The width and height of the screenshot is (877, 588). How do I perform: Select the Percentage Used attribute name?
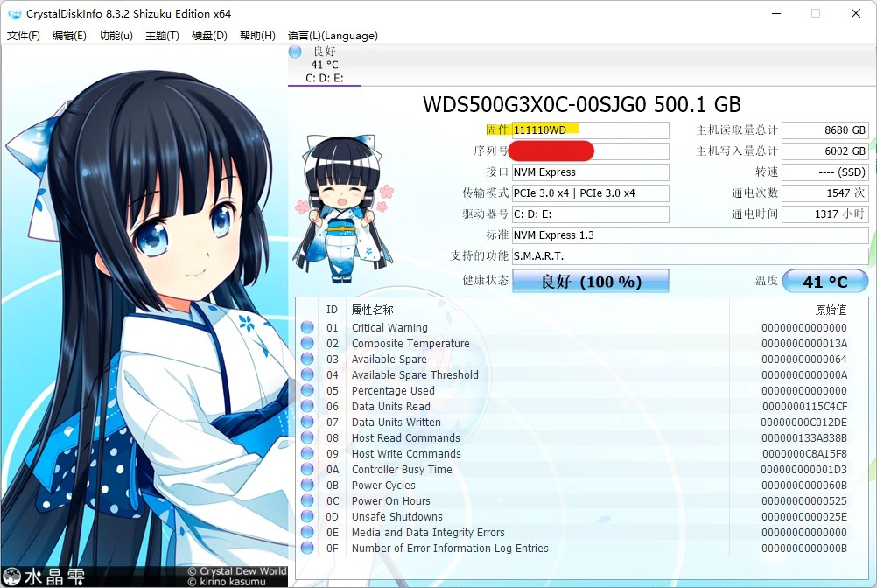(x=393, y=391)
